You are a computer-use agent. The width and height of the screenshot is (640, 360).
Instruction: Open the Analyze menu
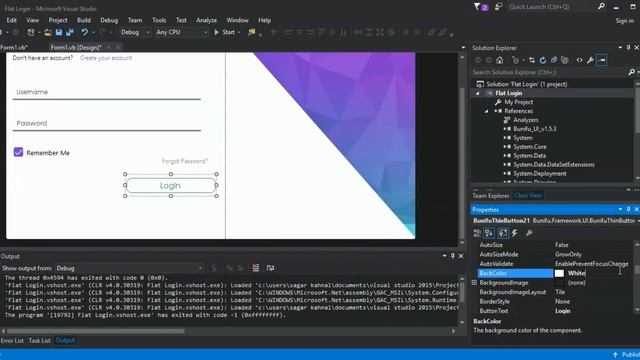pyautogui.click(x=207, y=20)
